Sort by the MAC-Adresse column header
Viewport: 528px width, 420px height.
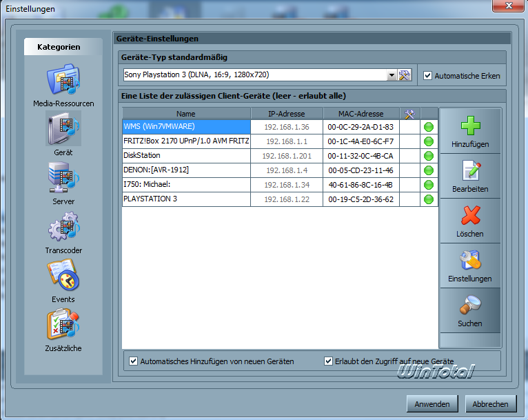(x=361, y=114)
